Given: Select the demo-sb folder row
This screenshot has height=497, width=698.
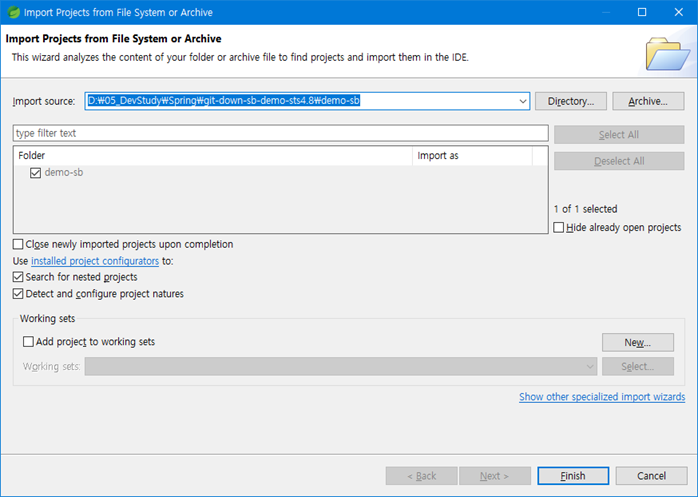Looking at the screenshot, I should point(280,173).
